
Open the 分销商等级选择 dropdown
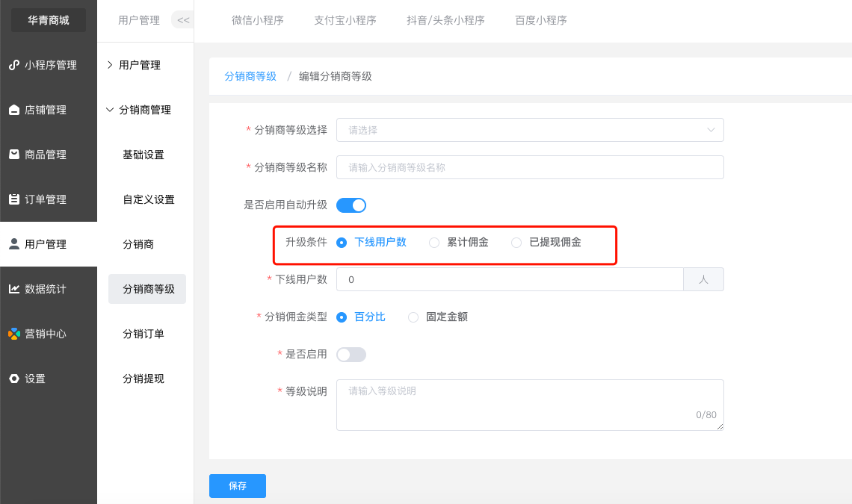click(x=530, y=130)
